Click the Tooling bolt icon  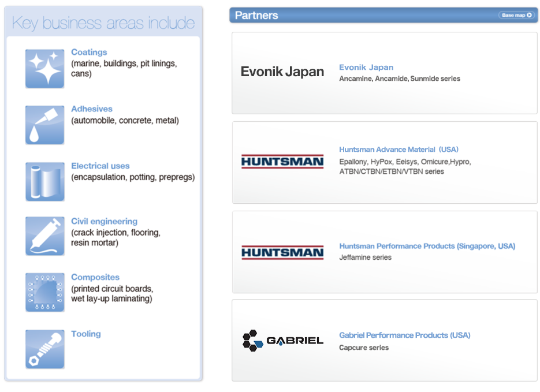pos(45,349)
